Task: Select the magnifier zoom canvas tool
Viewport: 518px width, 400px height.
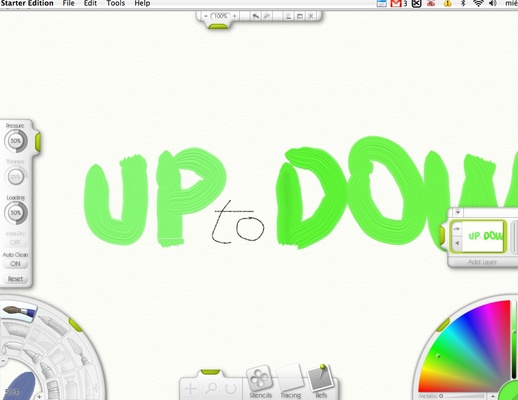Action: coord(211,389)
